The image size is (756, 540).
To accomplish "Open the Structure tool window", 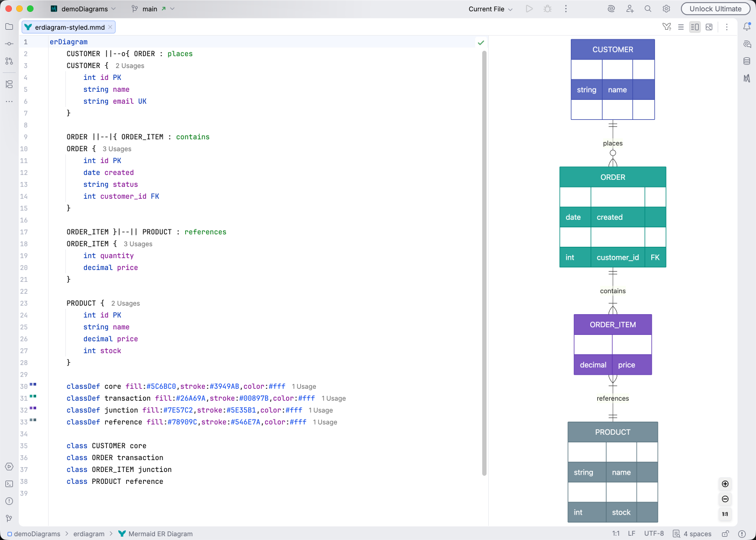I will pos(9,85).
